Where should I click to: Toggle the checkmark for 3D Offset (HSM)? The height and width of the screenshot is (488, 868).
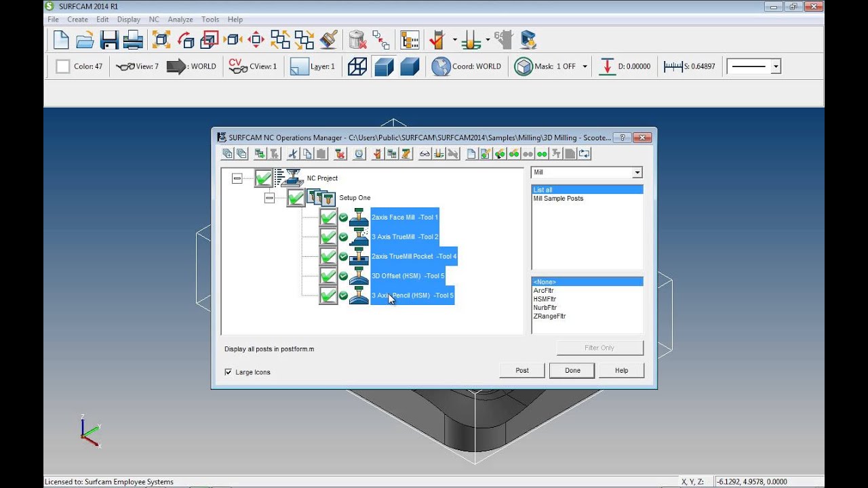click(328, 276)
